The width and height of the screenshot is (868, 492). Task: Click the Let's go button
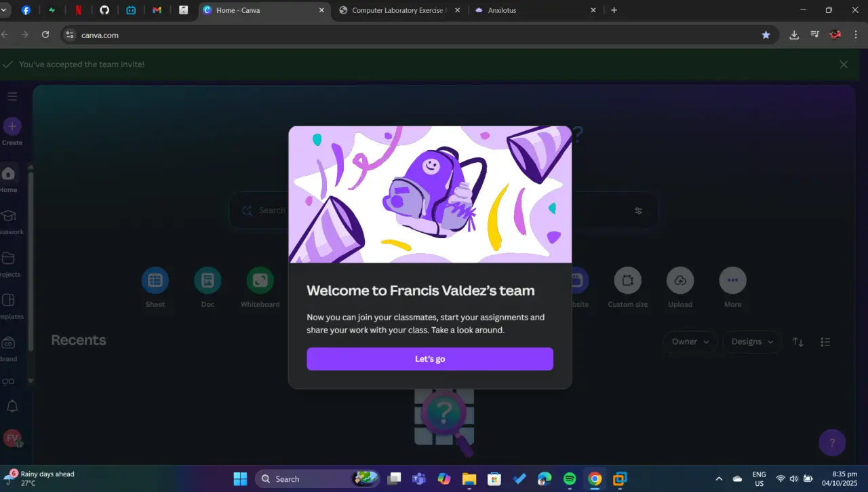(430, 359)
